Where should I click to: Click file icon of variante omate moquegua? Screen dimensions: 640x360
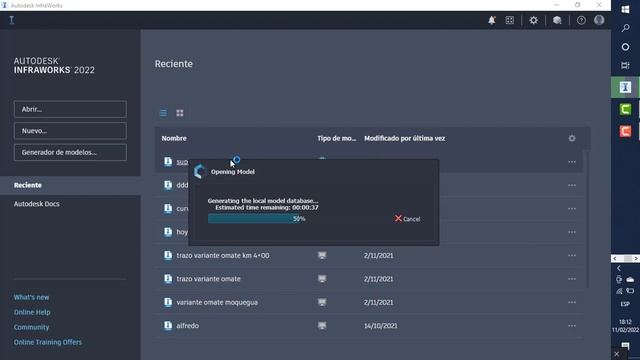pyautogui.click(x=168, y=302)
